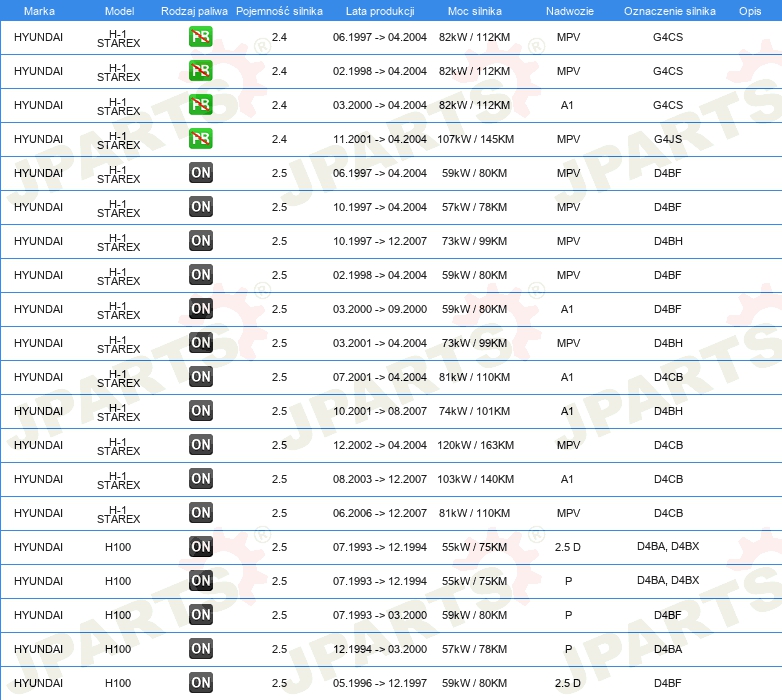Click the PB fuel icon in the G4JS row

point(200,139)
